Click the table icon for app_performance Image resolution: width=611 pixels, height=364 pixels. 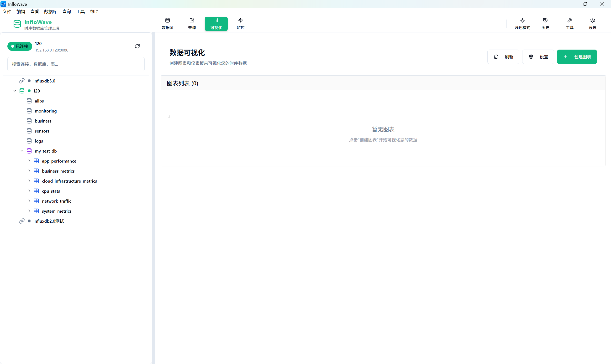36,161
